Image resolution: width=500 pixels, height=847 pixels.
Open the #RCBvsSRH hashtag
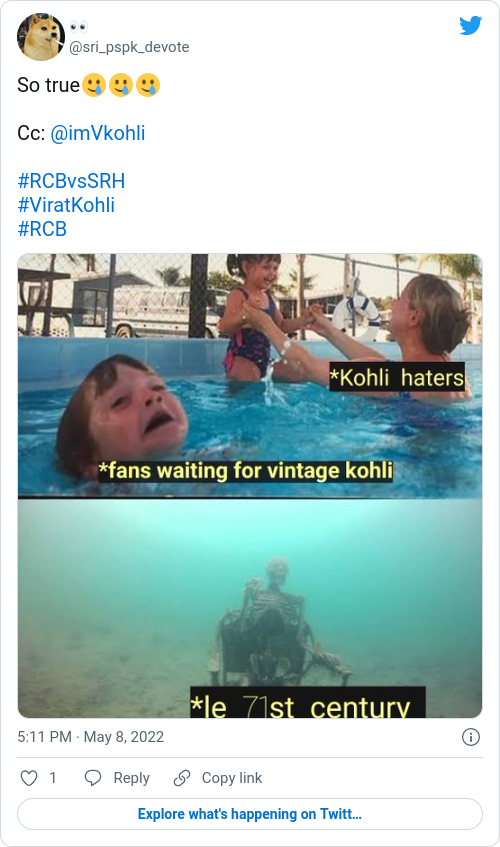[71, 181]
